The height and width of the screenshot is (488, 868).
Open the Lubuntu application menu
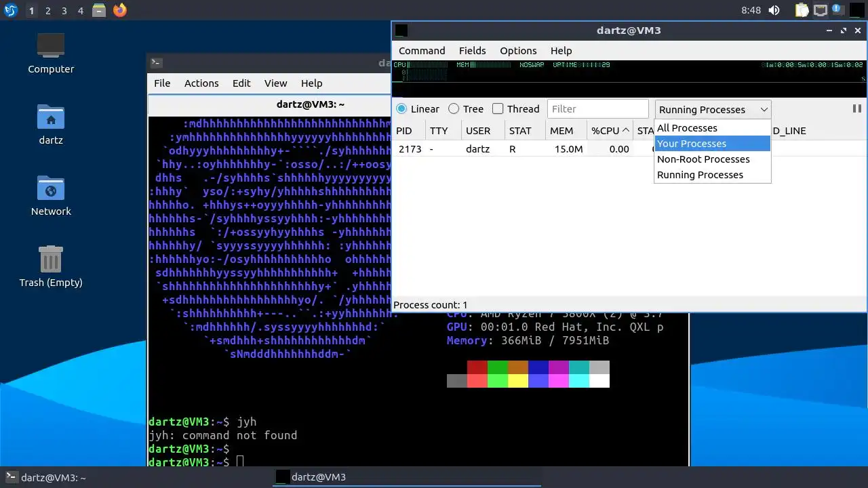tap(11, 10)
